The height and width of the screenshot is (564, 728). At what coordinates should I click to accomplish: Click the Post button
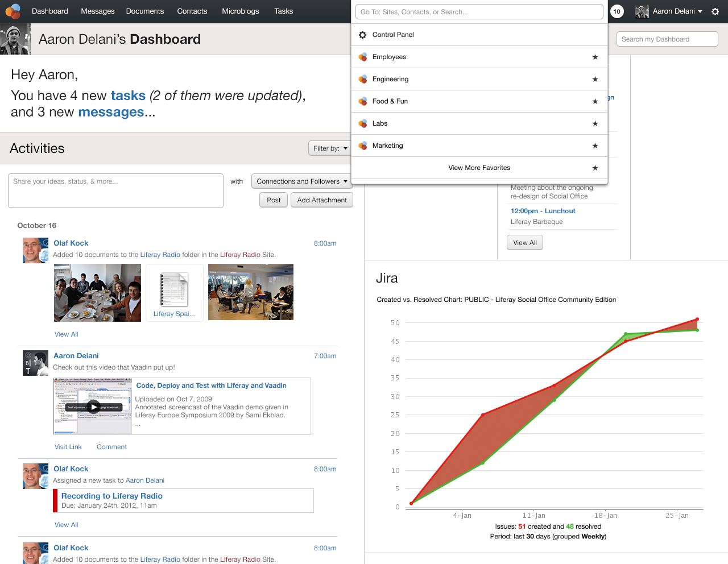273,200
